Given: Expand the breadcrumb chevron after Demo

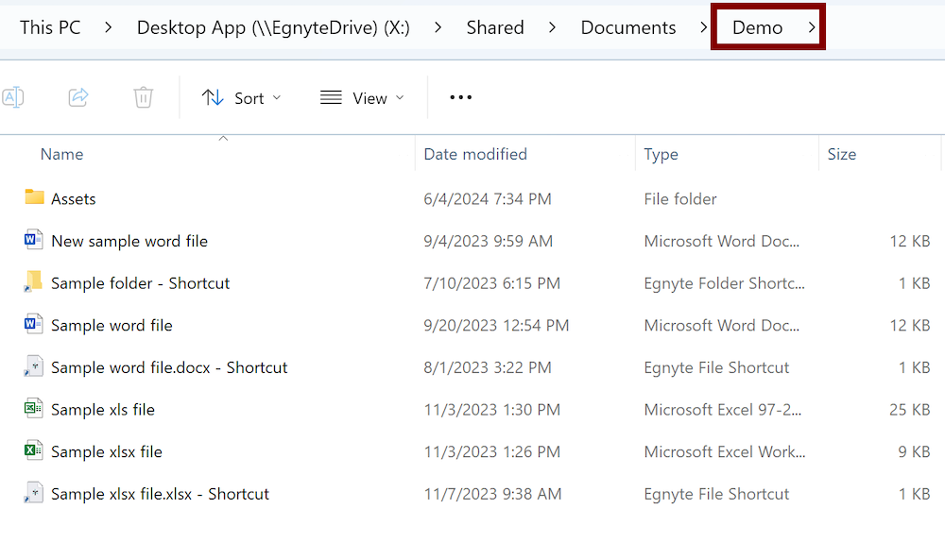Looking at the screenshot, I should point(811,27).
